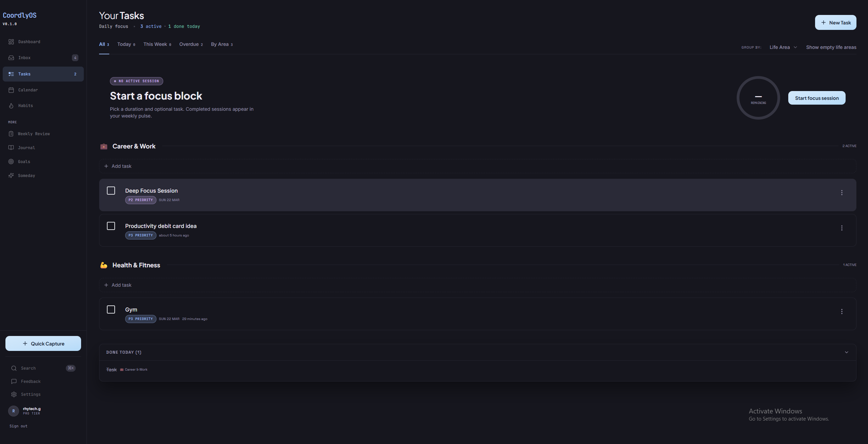Open the Someday list in the sidebar
Screen dimensions: 868x444
tap(26, 175)
